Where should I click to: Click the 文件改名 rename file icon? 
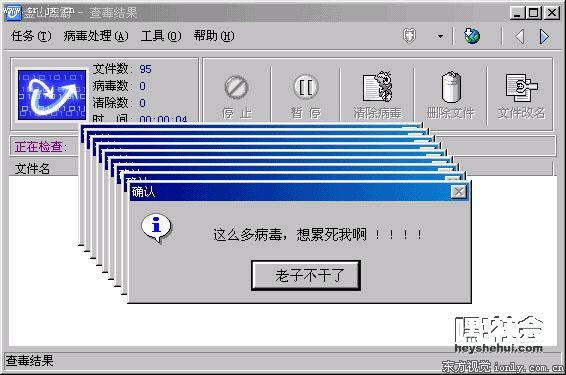tap(522, 87)
